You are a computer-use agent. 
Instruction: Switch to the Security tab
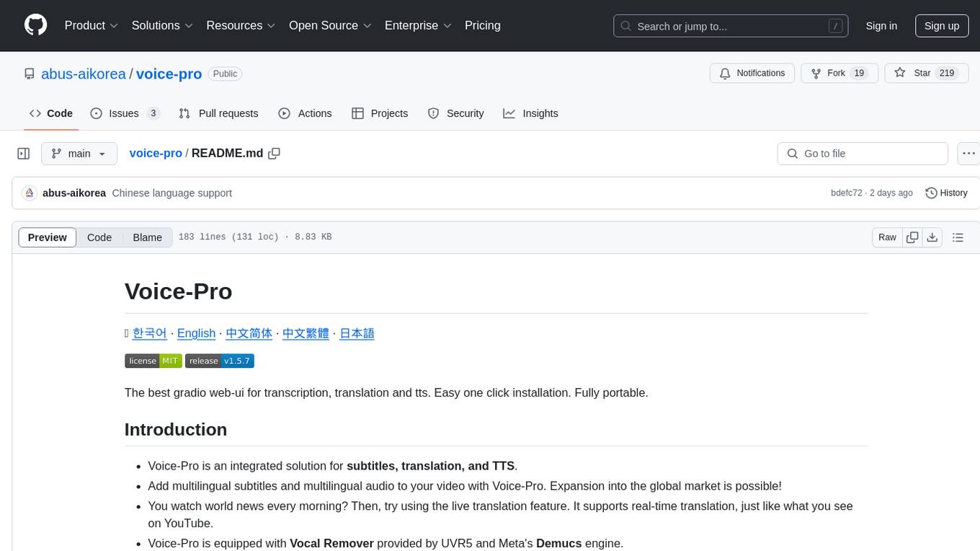click(455, 113)
